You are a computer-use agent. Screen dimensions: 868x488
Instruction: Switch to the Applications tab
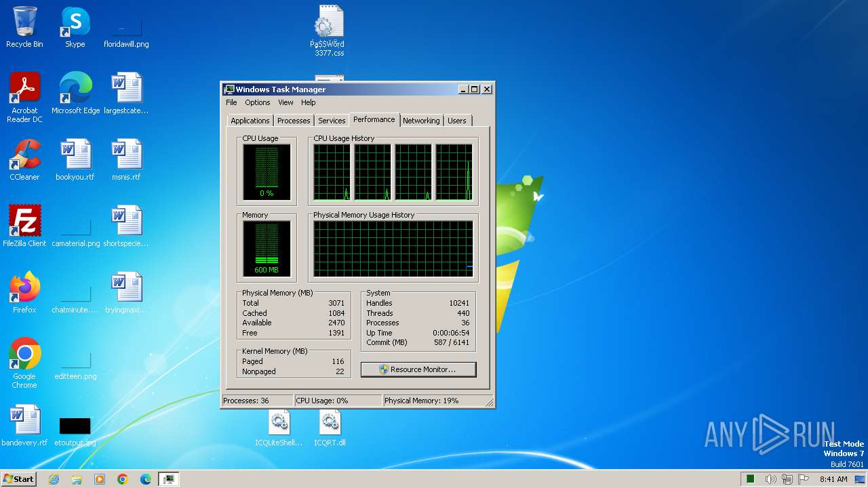click(x=250, y=121)
